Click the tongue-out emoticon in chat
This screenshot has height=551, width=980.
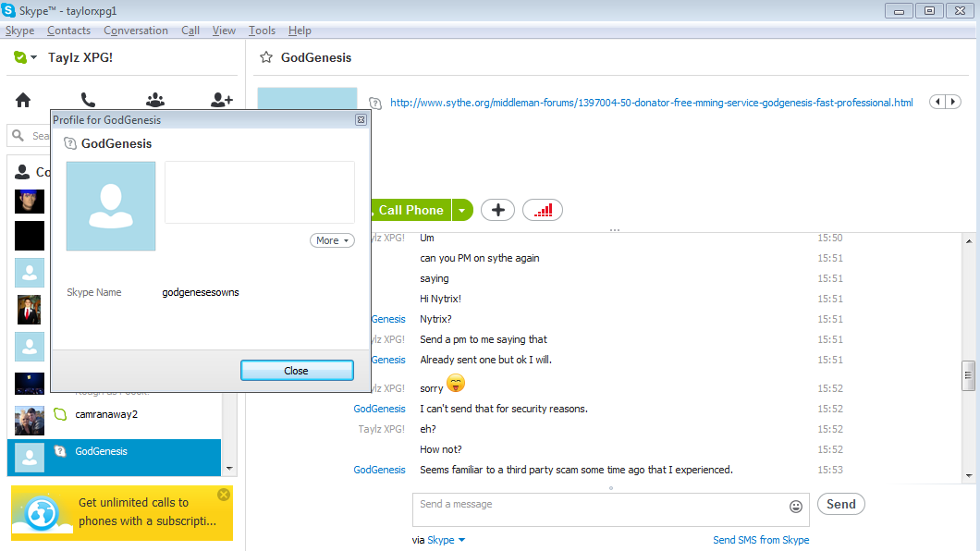pyautogui.click(x=456, y=383)
